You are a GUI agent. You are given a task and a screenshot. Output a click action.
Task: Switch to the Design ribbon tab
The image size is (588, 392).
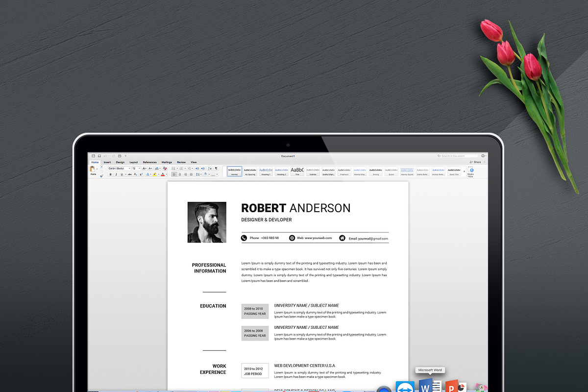coord(120,162)
